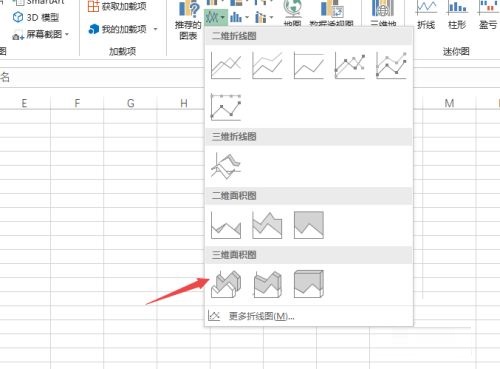Viewport: 500px width, 369px height.
Task: Insert a 地图 map chart
Action: (x=292, y=13)
